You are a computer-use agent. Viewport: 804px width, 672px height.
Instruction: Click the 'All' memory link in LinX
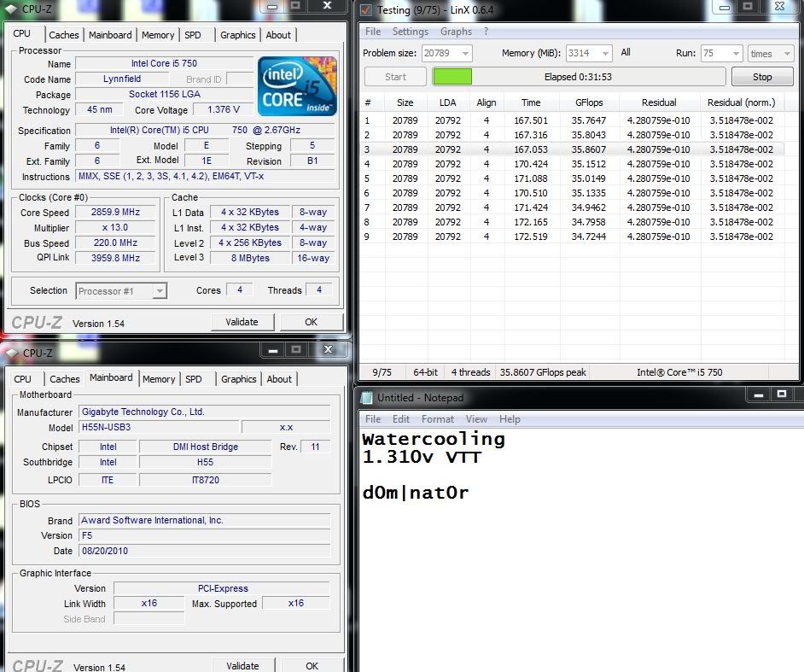[626, 52]
